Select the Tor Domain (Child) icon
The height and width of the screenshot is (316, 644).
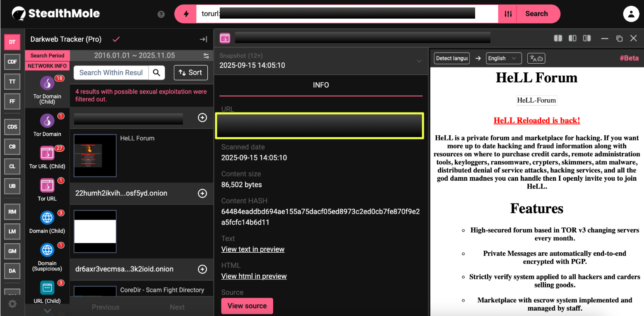(47, 83)
